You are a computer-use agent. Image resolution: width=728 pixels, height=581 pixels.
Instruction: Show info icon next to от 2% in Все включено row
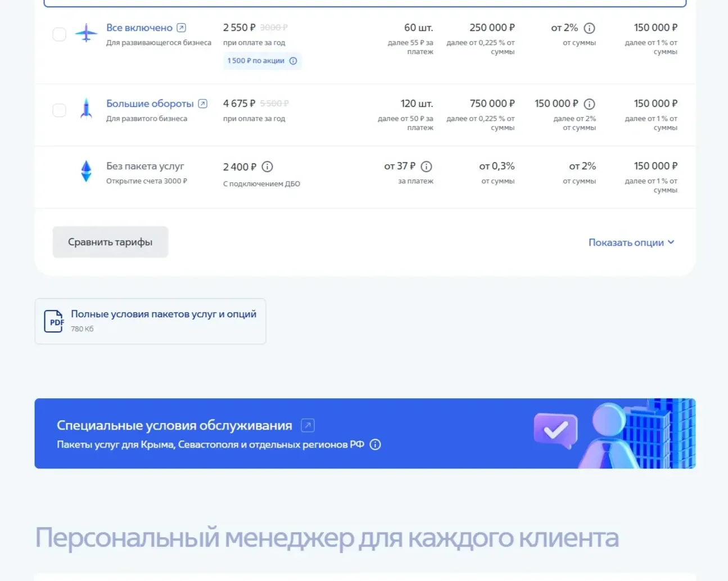pyautogui.click(x=589, y=28)
